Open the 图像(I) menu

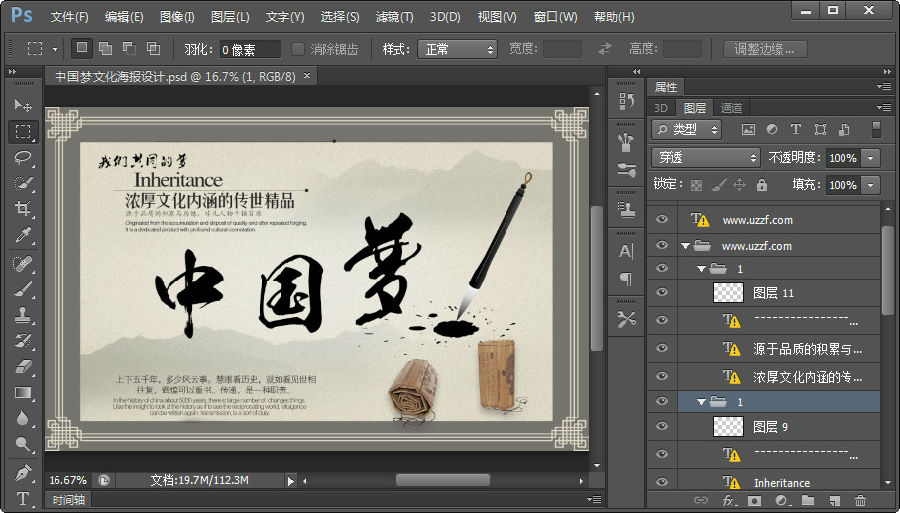177,17
